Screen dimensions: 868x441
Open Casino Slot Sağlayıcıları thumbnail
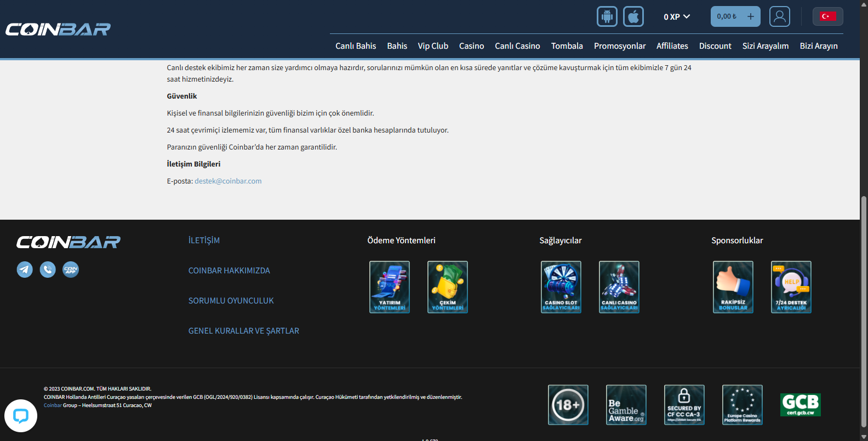coord(561,287)
